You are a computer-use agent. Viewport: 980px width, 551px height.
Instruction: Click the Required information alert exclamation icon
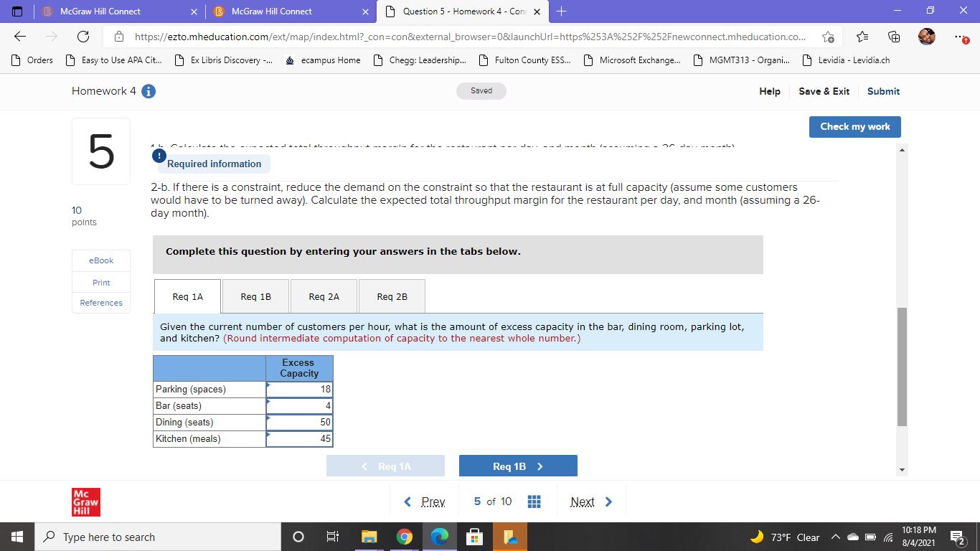159,155
